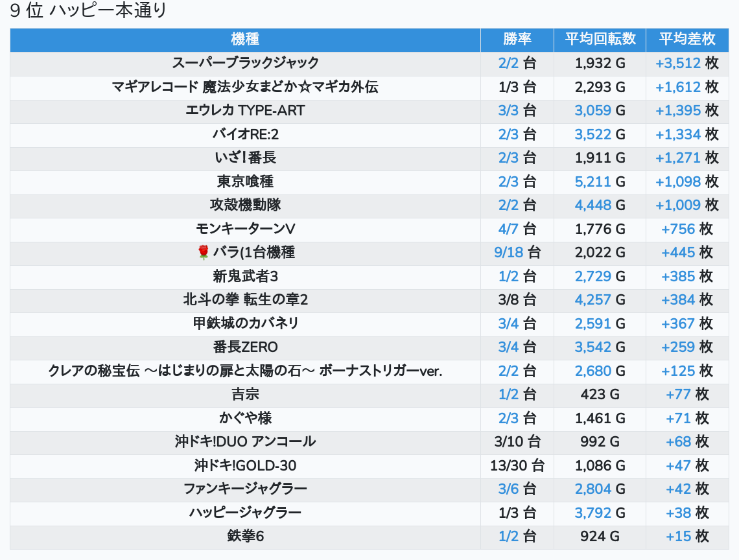
Task: Click the 平均差枚 column header
Action: click(687, 39)
